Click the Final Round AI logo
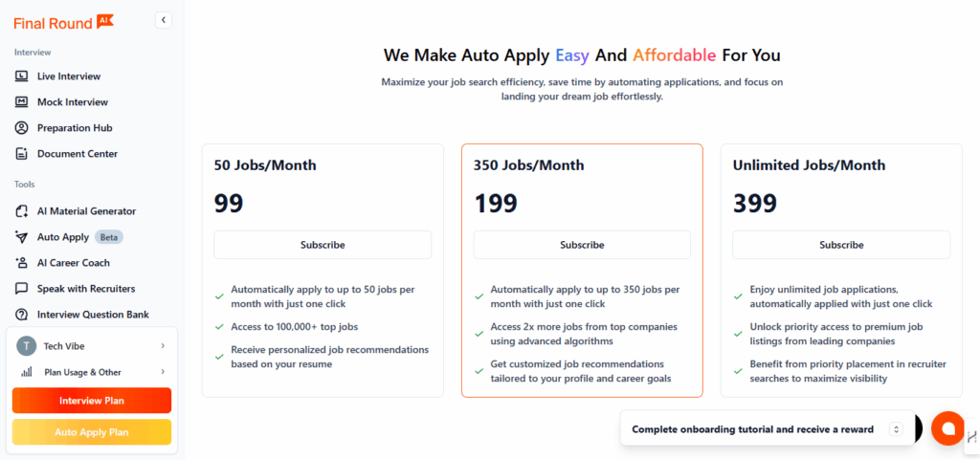Viewport: 980px width, 460px height. (63, 22)
